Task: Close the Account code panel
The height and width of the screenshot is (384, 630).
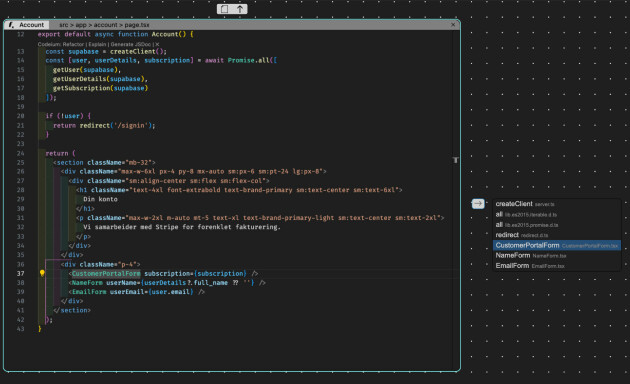Action: (453, 25)
